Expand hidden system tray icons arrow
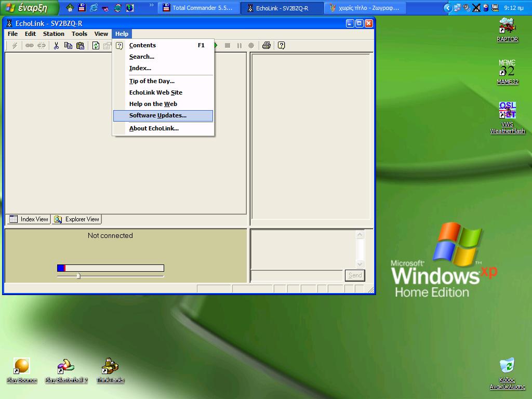The image size is (532, 399). pos(448,8)
